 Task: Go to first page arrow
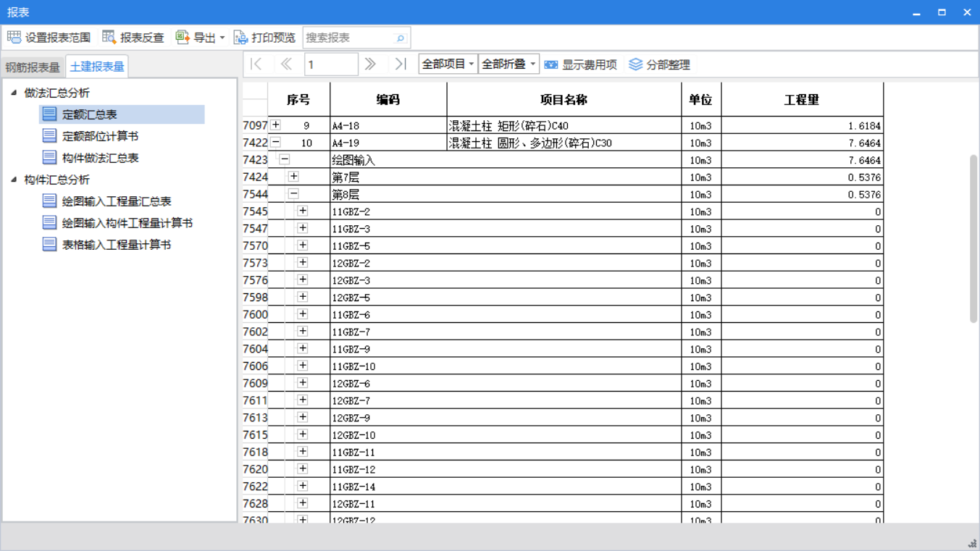[256, 64]
